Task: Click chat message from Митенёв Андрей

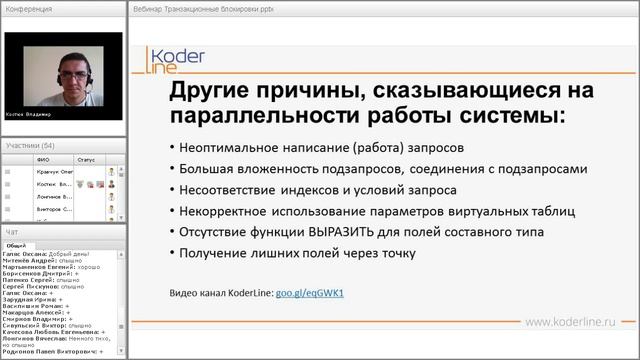Action: [x=42, y=260]
